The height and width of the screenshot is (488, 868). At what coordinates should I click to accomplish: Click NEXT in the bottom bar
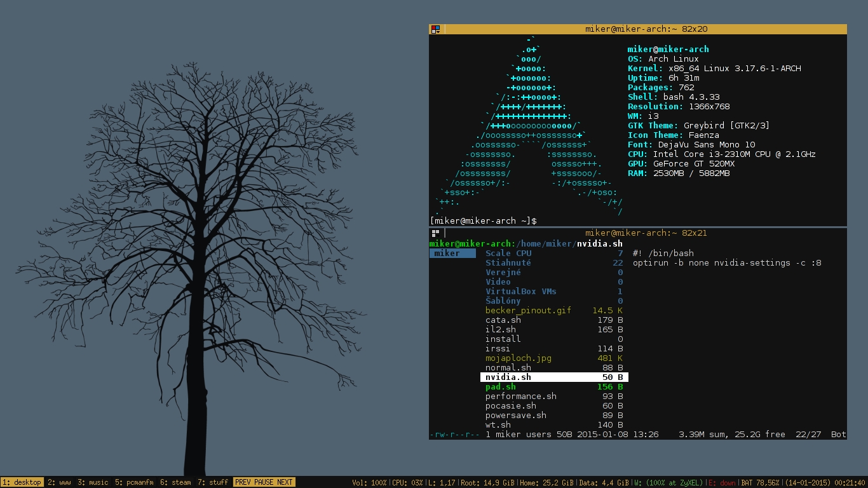tap(285, 482)
